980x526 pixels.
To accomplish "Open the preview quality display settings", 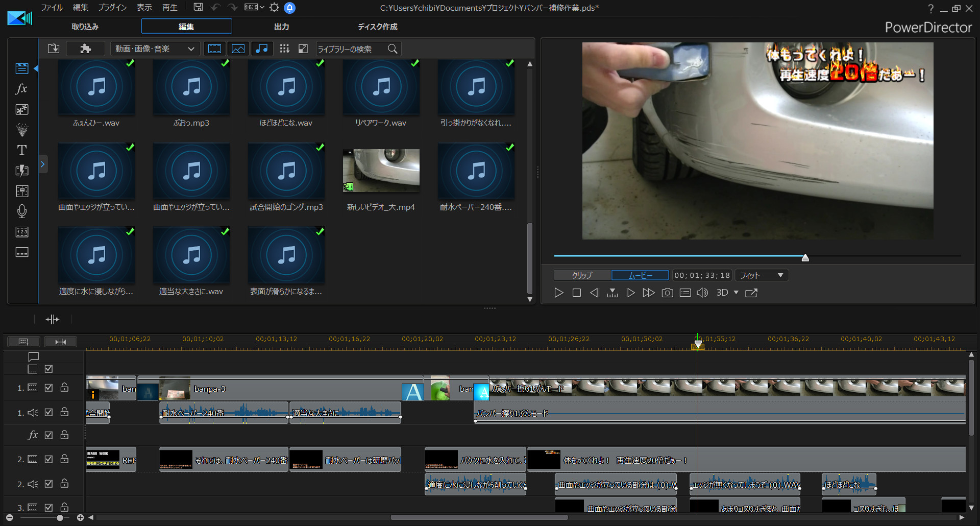I will 685,293.
